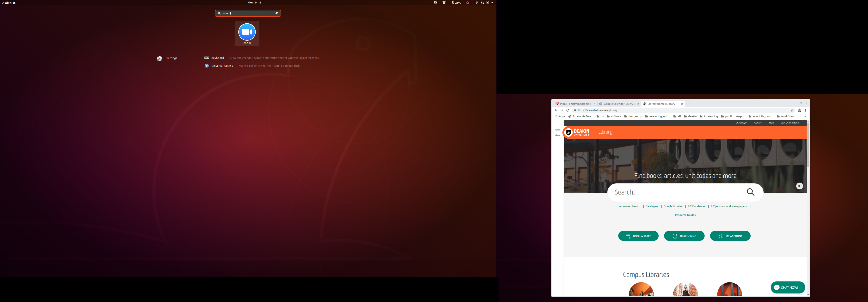Viewport: 868px width, 302px height.
Task: Clear the Activities search field text
Action: click(277, 14)
